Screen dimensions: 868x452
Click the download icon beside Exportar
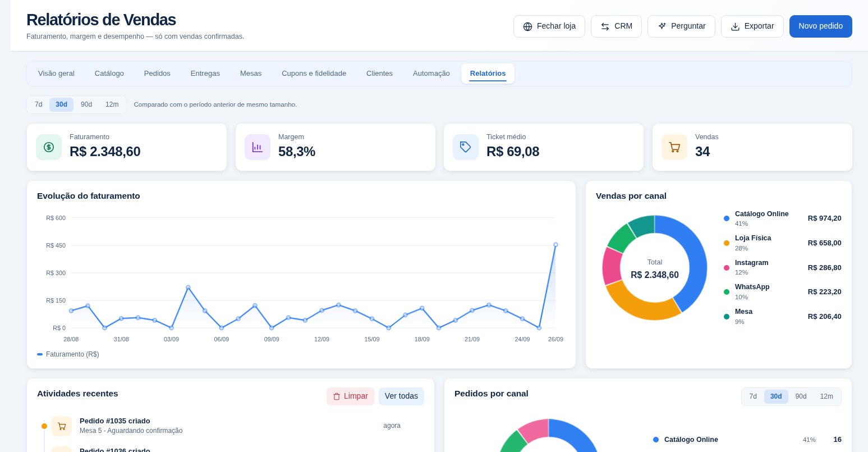point(735,26)
